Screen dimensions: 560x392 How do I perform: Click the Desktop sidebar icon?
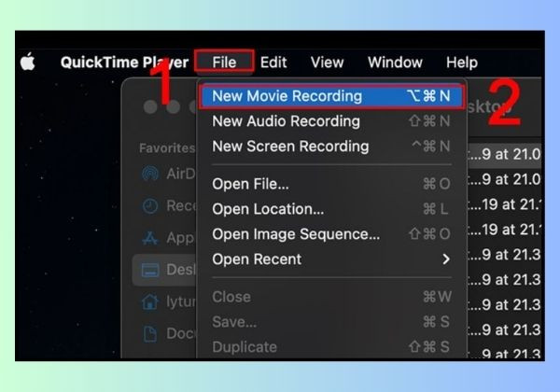click(x=150, y=270)
